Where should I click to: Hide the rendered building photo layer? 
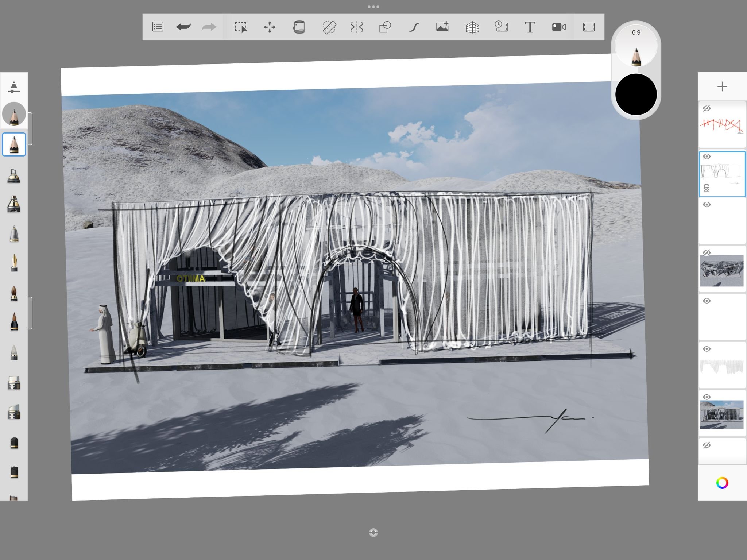pos(707,397)
